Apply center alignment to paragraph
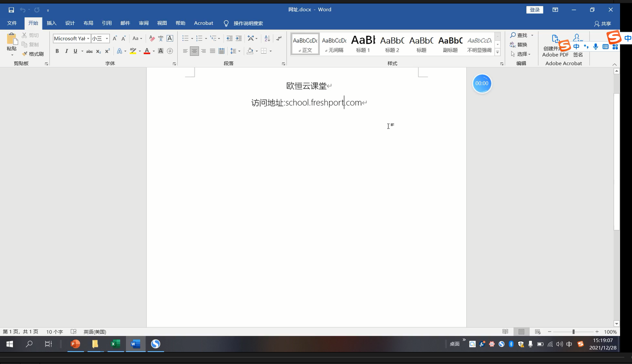The width and height of the screenshot is (632, 364). (x=194, y=51)
